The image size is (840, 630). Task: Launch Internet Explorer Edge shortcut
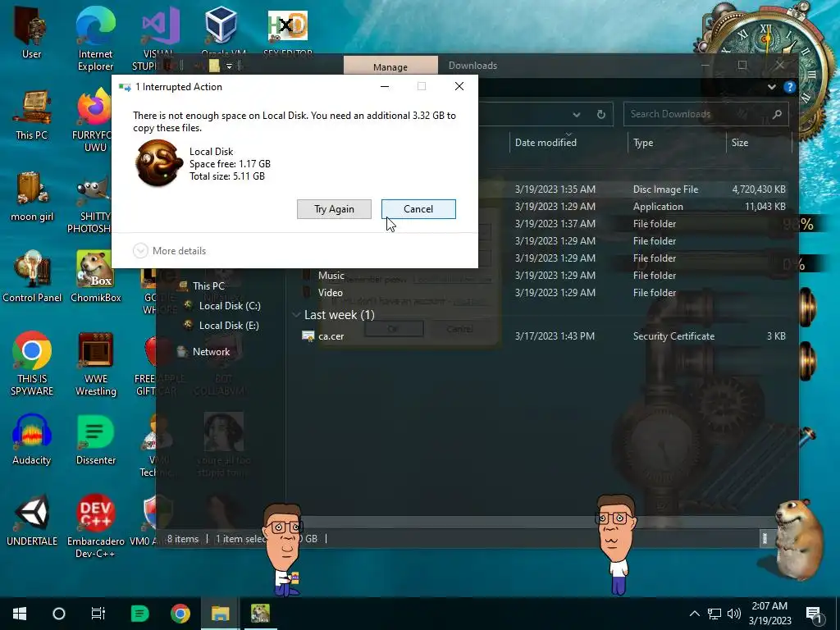coord(95,38)
